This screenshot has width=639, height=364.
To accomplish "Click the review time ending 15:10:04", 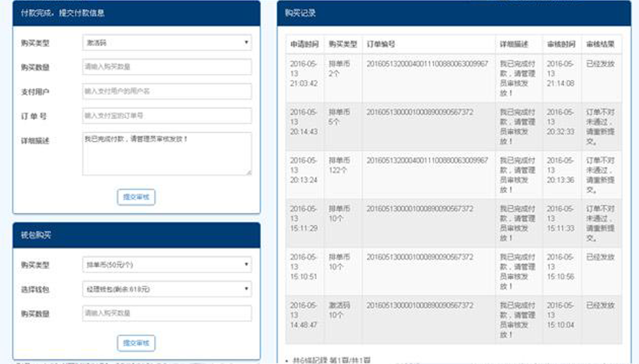I will pos(561,315).
